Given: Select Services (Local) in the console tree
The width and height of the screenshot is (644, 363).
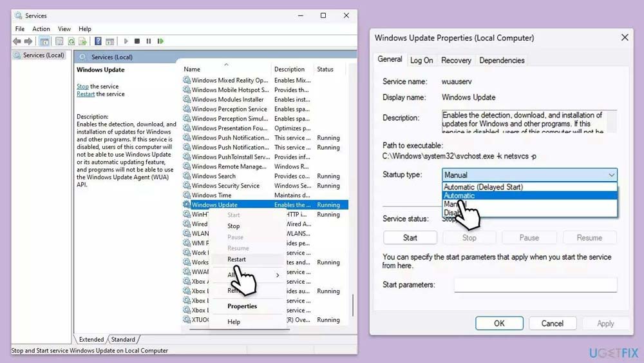Looking at the screenshot, I should (x=43, y=55).
